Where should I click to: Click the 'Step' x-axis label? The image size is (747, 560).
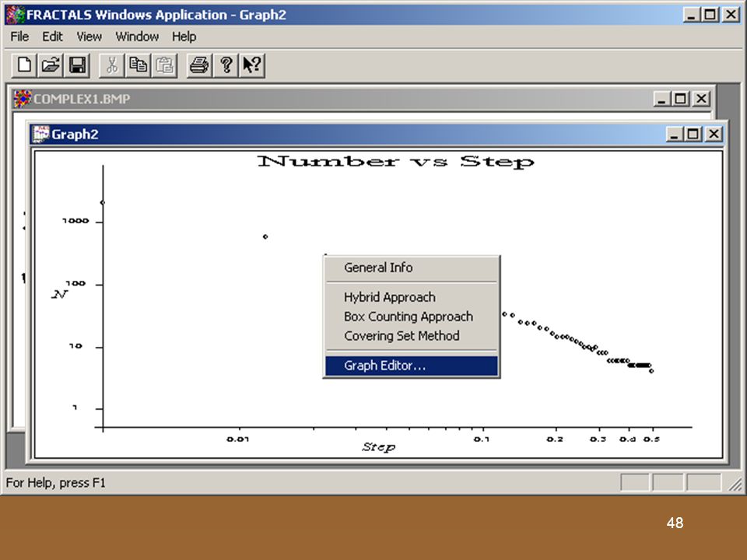(x=379, y=446)
